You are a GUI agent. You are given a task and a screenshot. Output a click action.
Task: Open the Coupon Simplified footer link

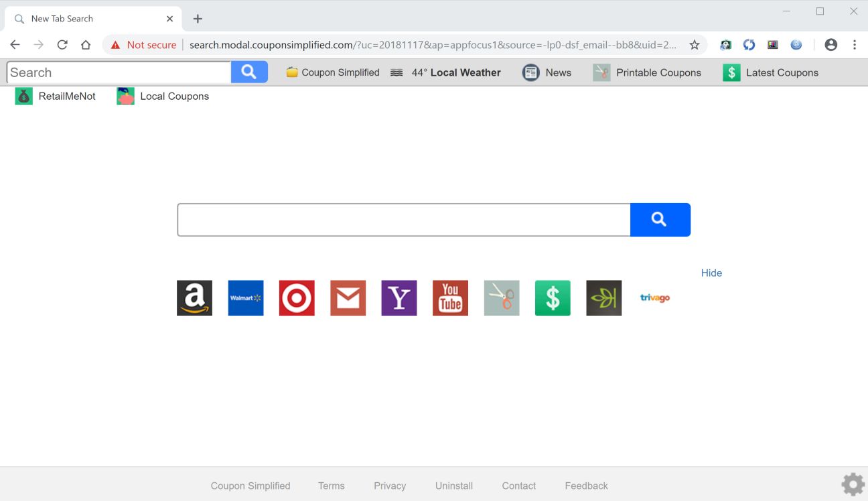pos(250,486)
